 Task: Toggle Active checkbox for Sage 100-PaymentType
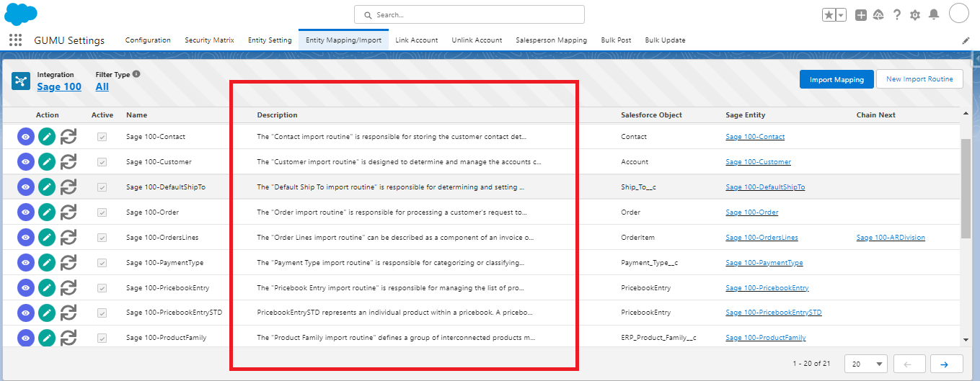click(x=102, y=263)
